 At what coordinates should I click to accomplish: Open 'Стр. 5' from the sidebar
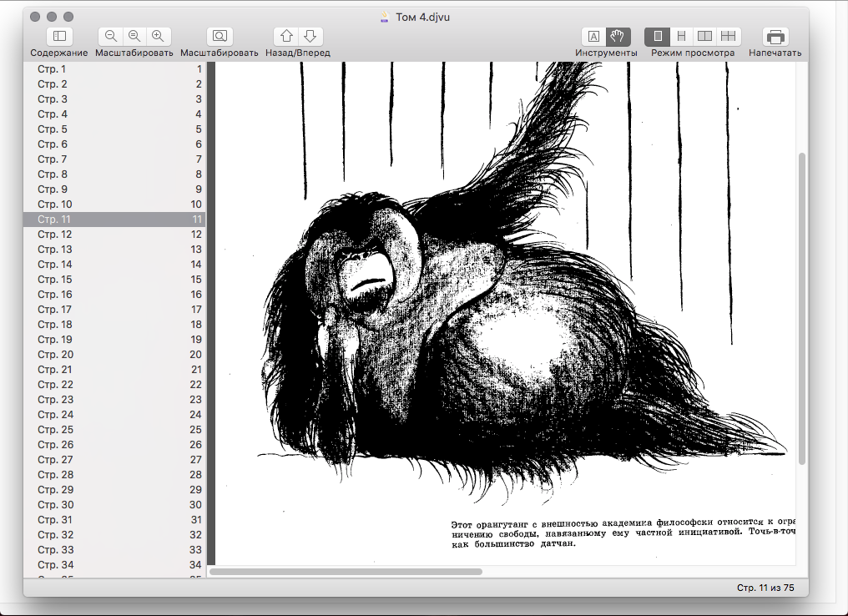point(114,129)
